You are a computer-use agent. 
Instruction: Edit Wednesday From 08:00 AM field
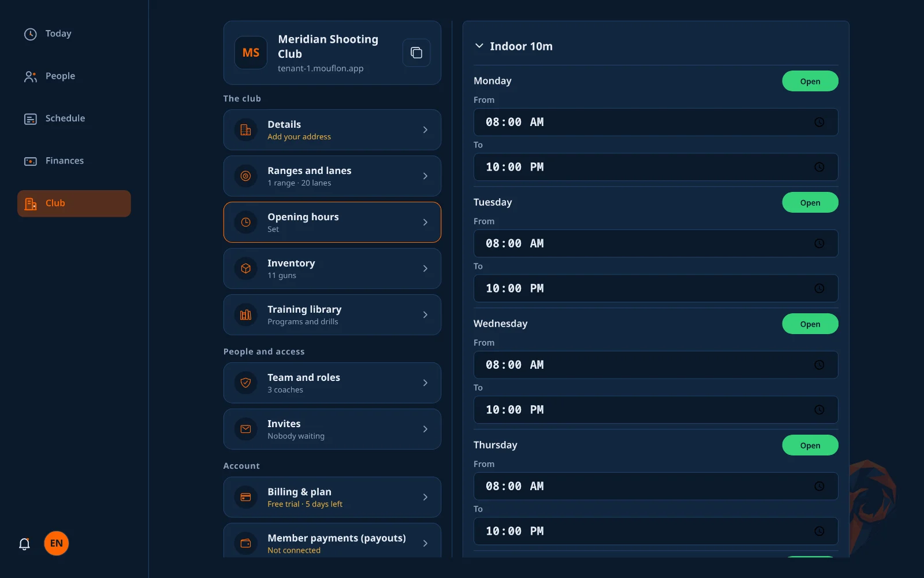655,365
